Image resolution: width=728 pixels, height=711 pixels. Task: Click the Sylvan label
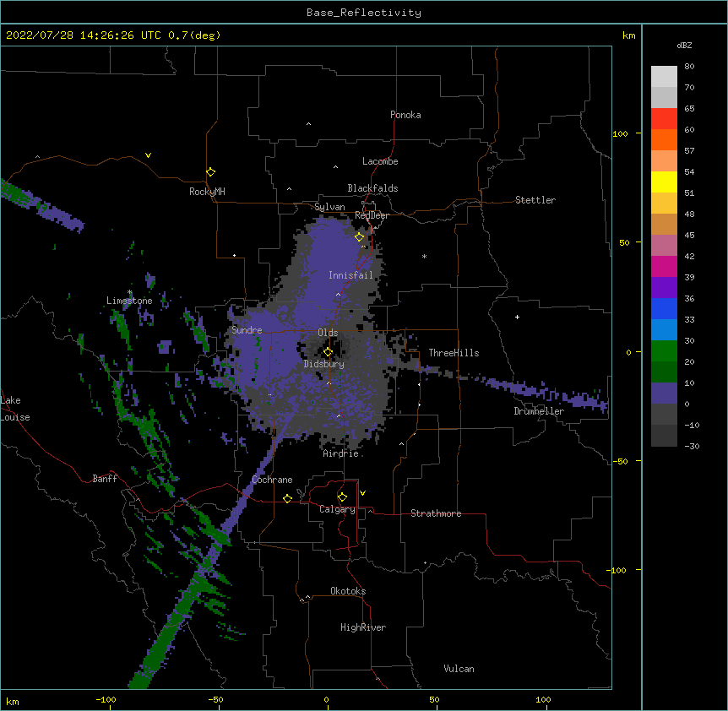point(329,207)
